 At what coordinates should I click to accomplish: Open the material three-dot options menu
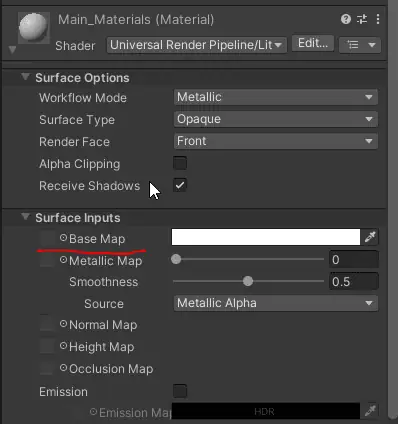[378, 19]
